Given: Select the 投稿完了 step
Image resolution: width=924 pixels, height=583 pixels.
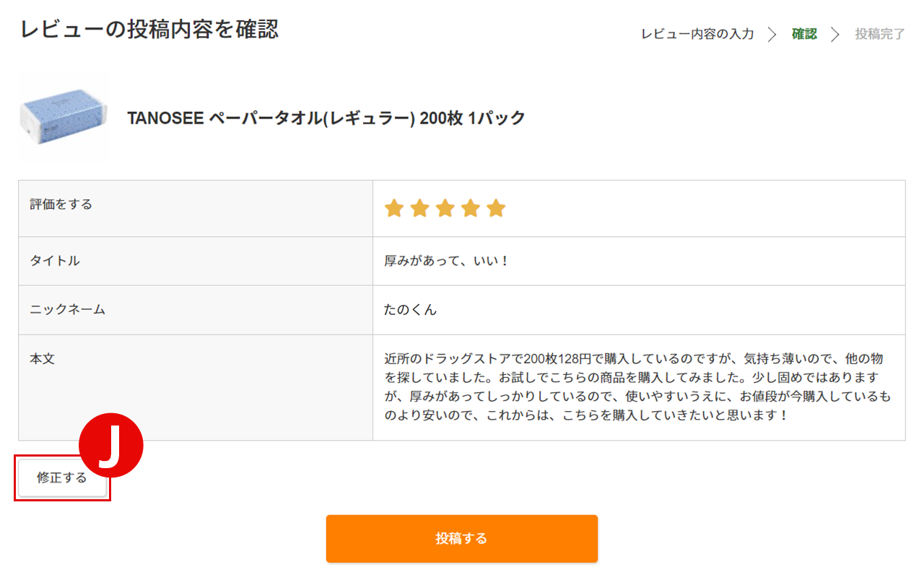Looking at the screenshot, I should tap(880, 34).
